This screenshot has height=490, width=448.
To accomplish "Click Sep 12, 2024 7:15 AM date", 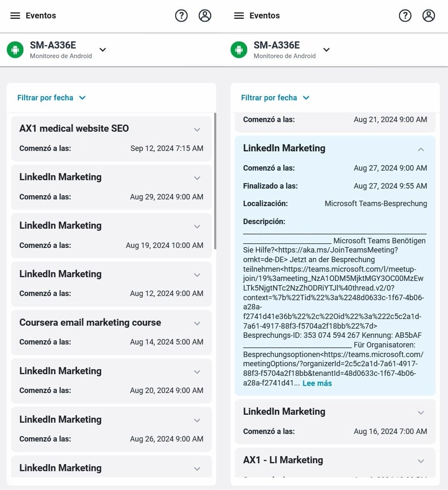I will [166, 148].
